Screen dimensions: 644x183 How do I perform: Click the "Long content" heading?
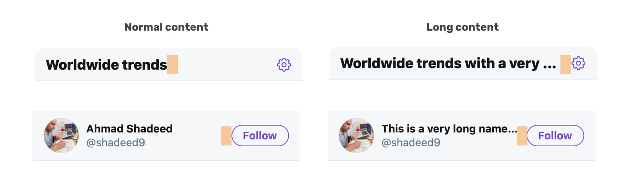coord(462,27)
